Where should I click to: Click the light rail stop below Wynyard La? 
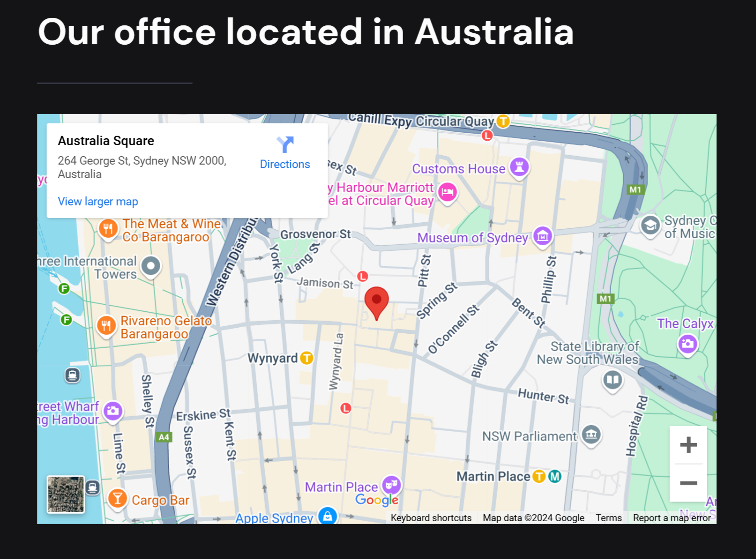coord(346,408)
